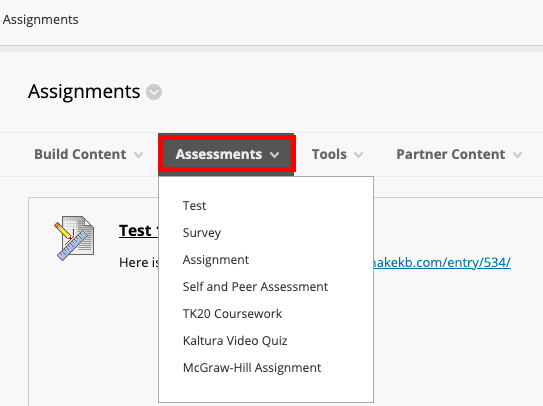This screenshot has height=406, width=543.
Task: Pick Kaltura Video Quiz entry
Action: pos(235,341)
